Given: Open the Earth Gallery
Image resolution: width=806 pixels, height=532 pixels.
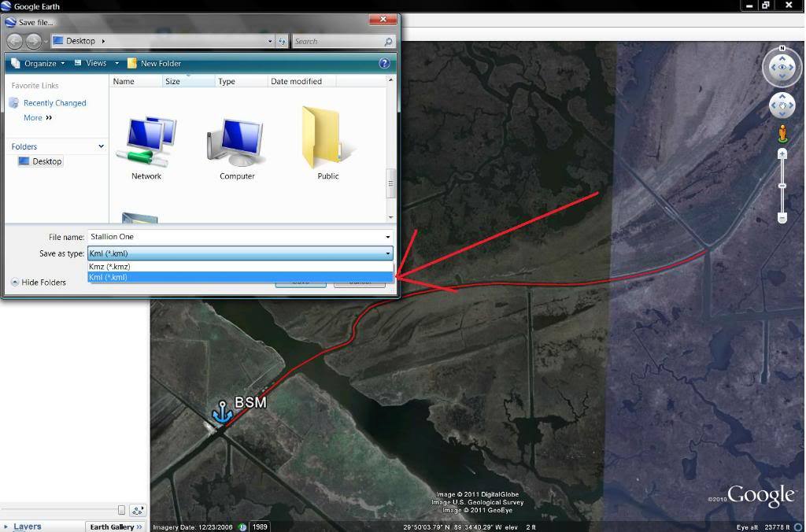Looking at the screenshot, I should tap(116, 526).
